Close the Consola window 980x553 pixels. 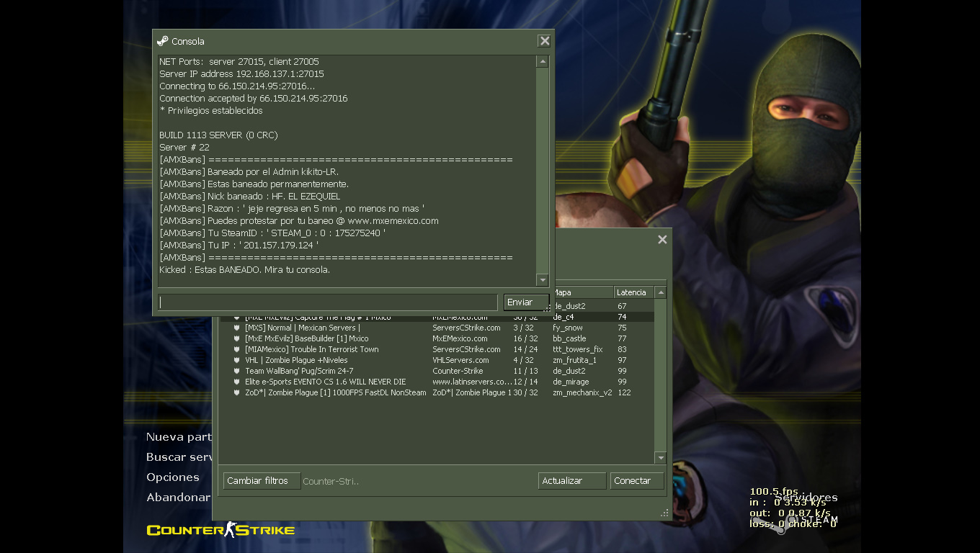tap(545, 41)
